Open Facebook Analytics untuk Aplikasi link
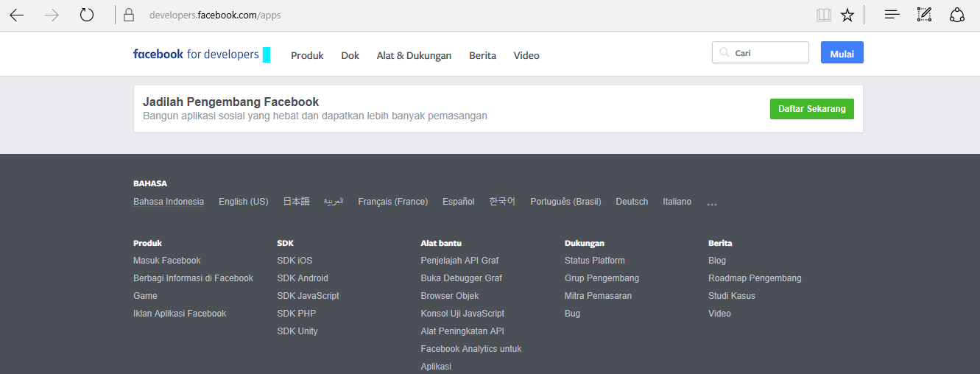Image resolution: width=980 pixels, height=374 pixels. pos(471,358)
